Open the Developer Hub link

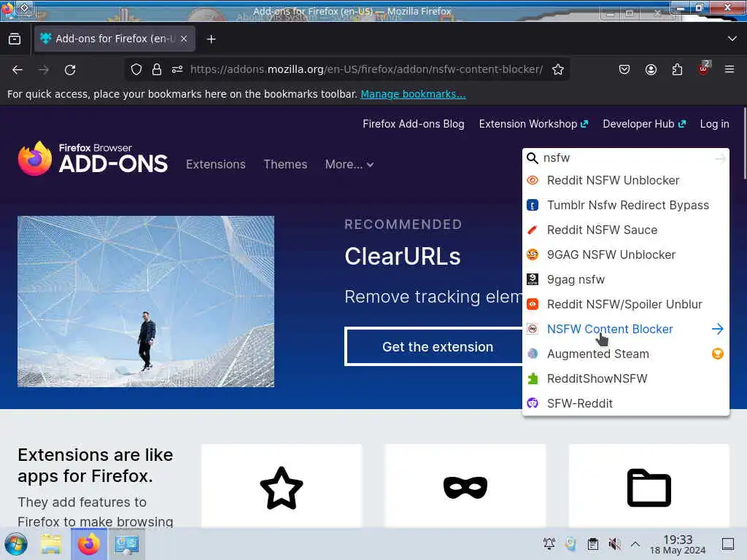pyautogui.click(x=644, y=124)
